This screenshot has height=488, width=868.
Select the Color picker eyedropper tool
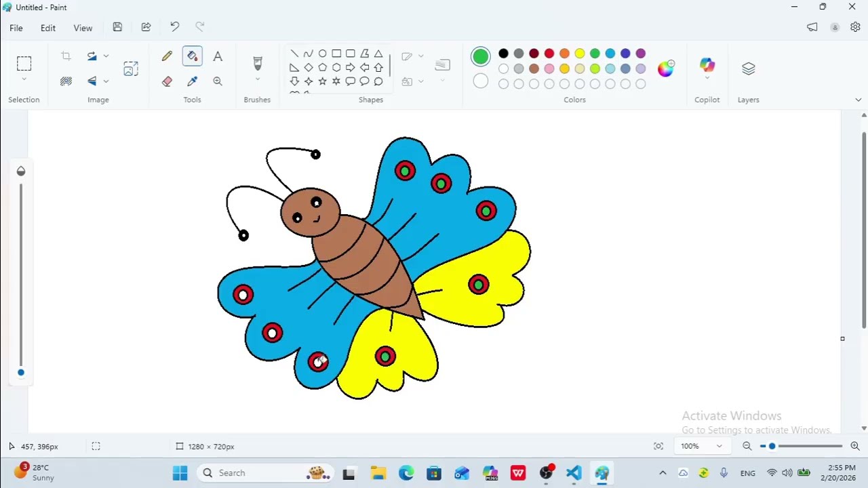tap(193, 81)
